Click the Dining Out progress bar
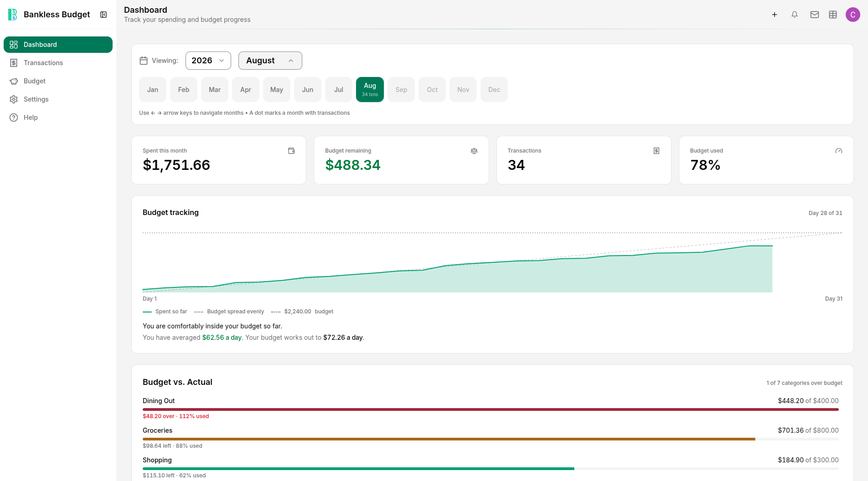Screen dimensions: 868x481 pyautogui.click(x=491, y=409)
